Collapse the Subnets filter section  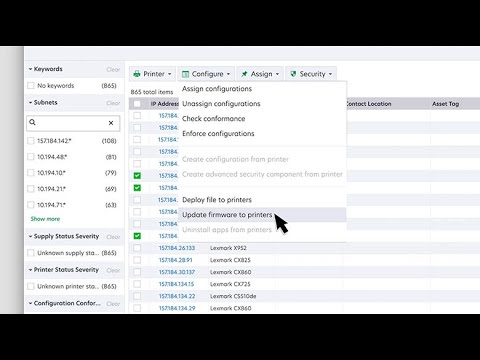click(x=30, y=102)
